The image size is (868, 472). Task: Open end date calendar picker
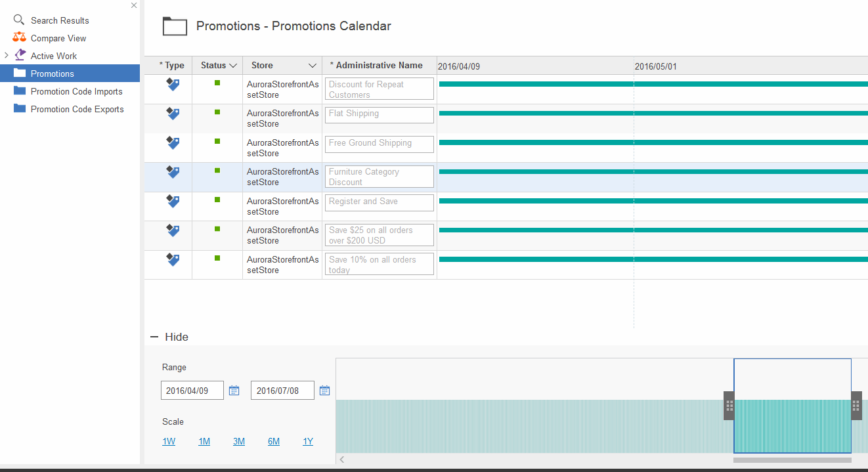tap(324, 391)
